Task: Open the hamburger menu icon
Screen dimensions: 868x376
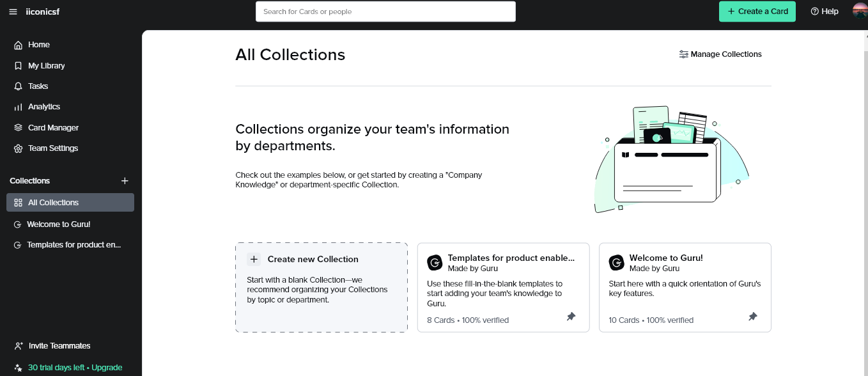Action: (13, 12)
